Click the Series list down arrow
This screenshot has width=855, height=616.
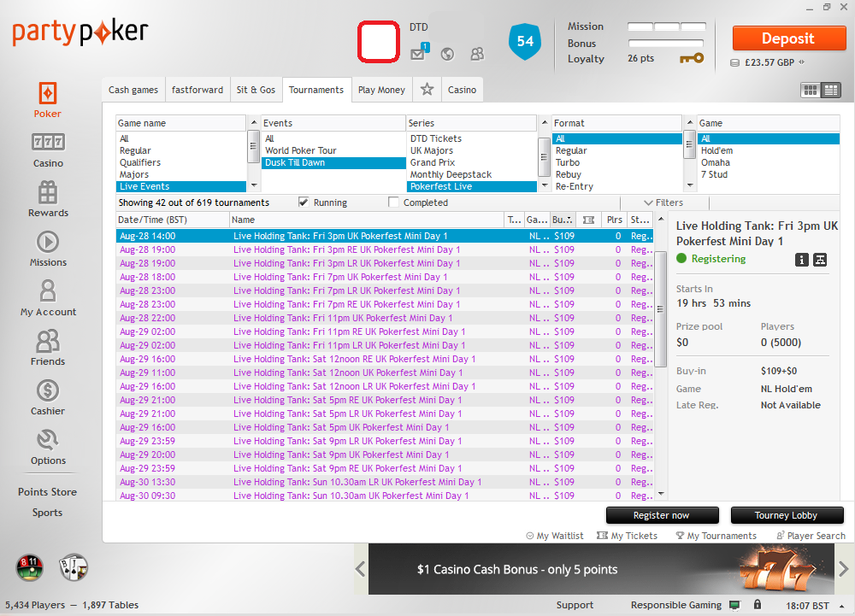[x=544, y=185]
